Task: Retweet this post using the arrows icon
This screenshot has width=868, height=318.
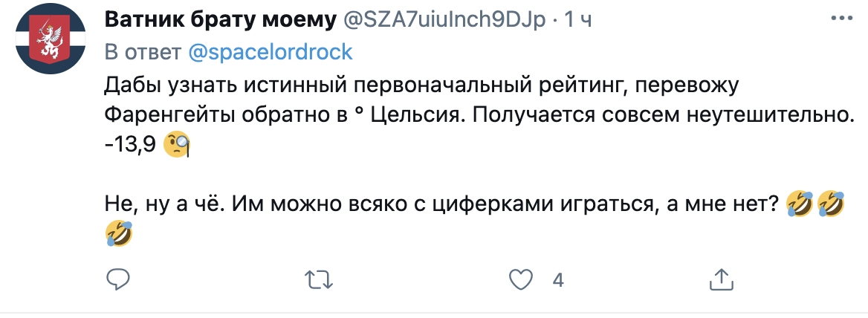Action: point(319,279)
